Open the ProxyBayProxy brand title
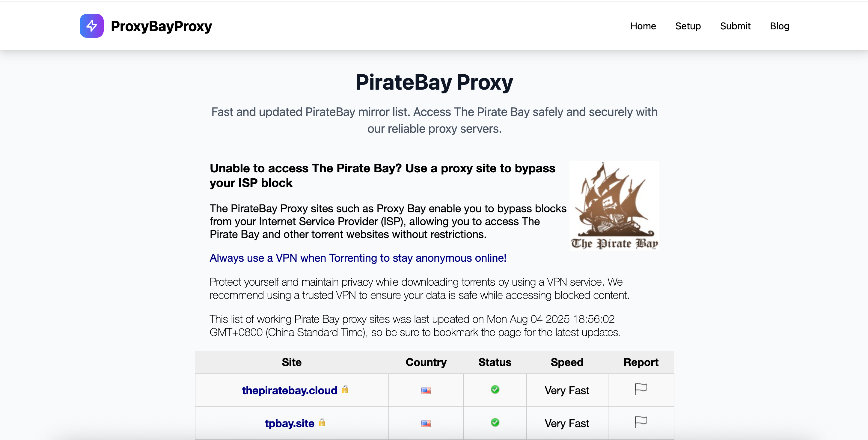 (162, 26)
